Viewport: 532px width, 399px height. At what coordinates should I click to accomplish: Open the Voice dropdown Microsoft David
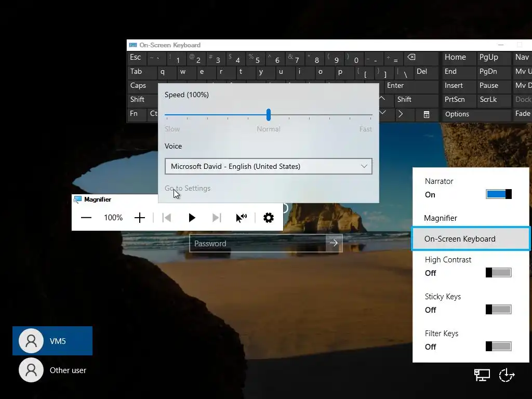[x=269, y=166]
